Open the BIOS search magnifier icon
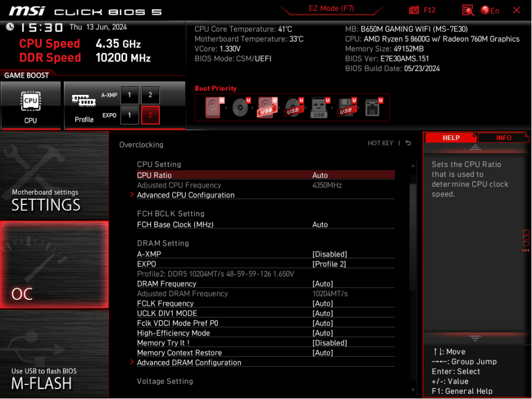Viewport: 532px width, 399px height. pos(468,10)
